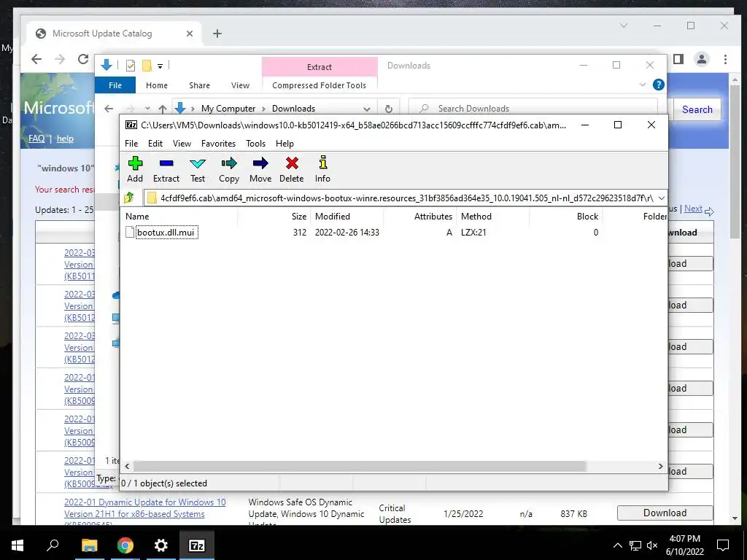Expand Explorer ribbon chevron
Viewport: 747px width, 560px height.
coord(642,85)
